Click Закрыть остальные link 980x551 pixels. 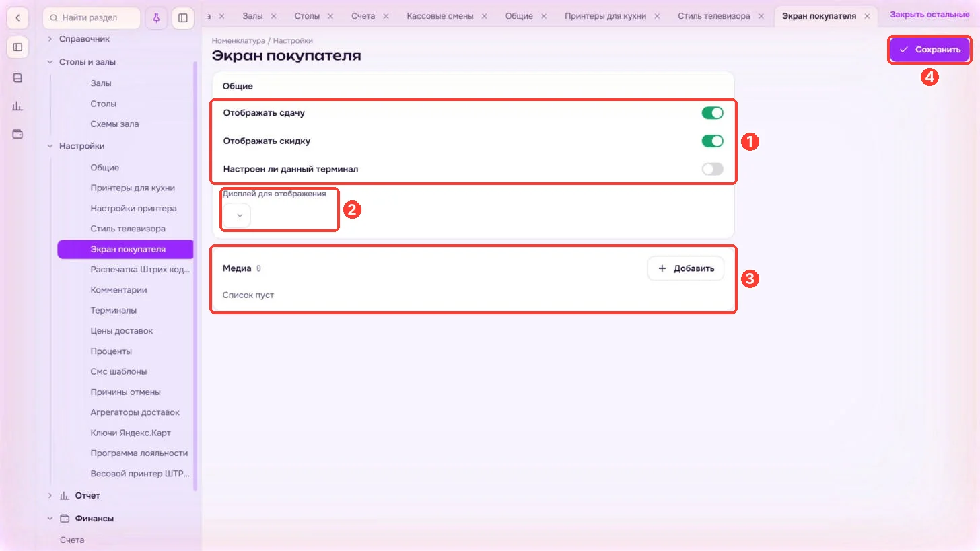(x=930, y=15)
